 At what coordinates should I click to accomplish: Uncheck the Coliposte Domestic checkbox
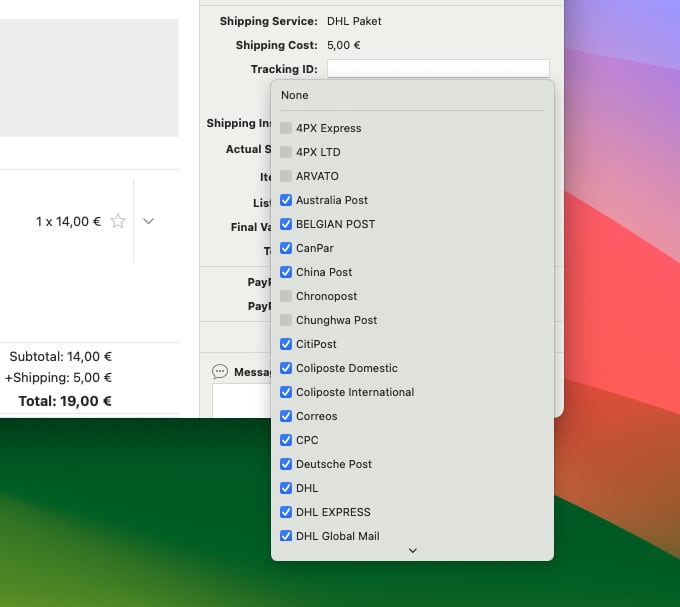coord(286,368)
